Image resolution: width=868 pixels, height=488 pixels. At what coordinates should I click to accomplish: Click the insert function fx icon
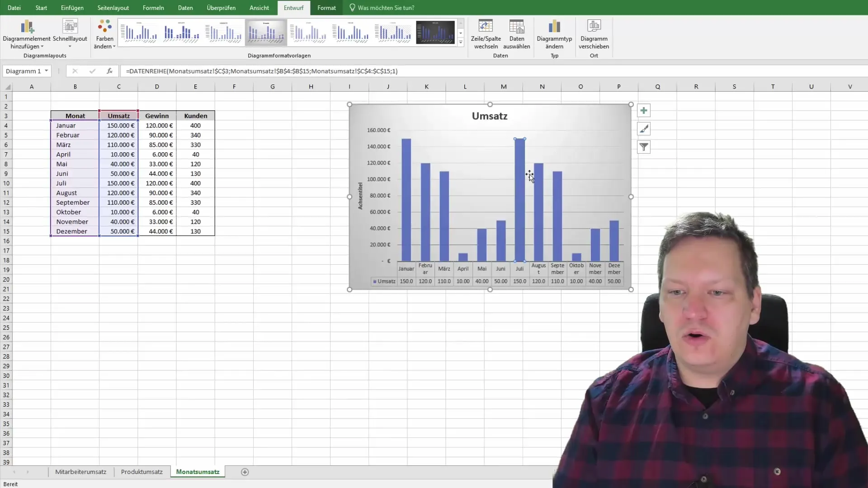109,71
